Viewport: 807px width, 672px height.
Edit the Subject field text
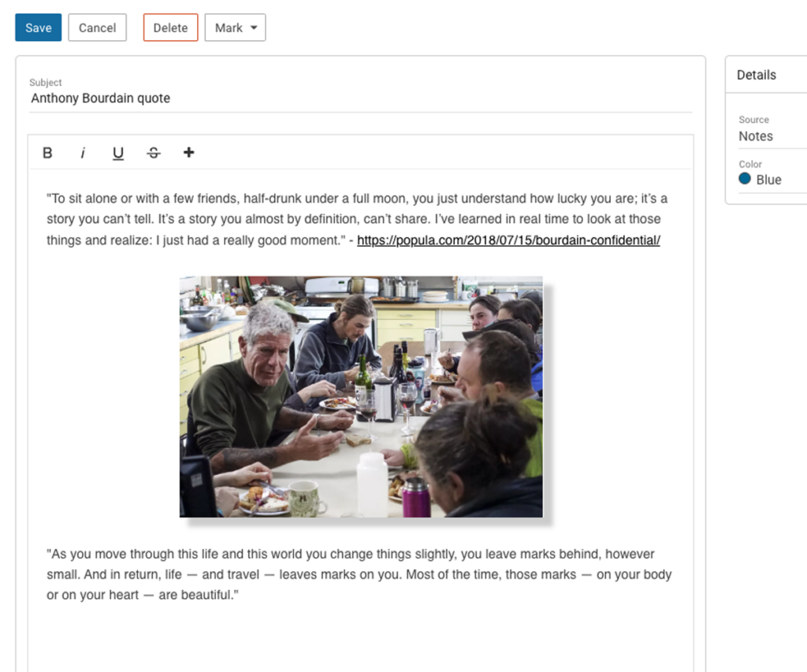pos(99,98)
